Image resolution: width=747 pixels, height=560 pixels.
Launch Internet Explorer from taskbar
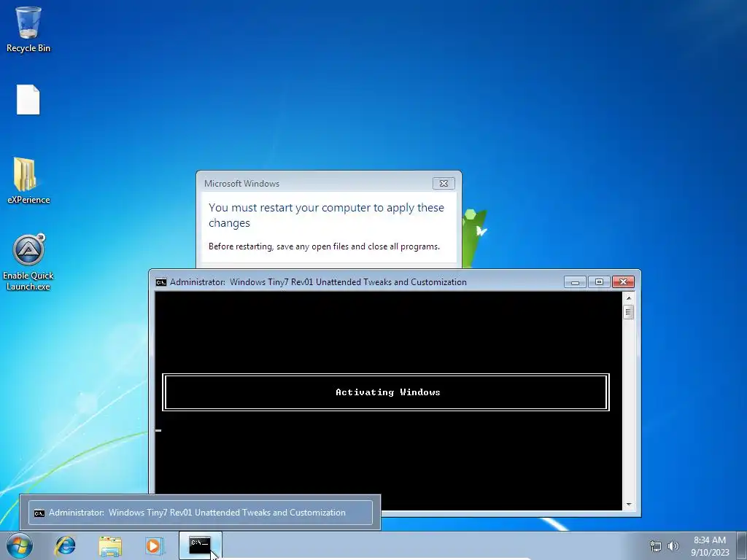[65, 545]
